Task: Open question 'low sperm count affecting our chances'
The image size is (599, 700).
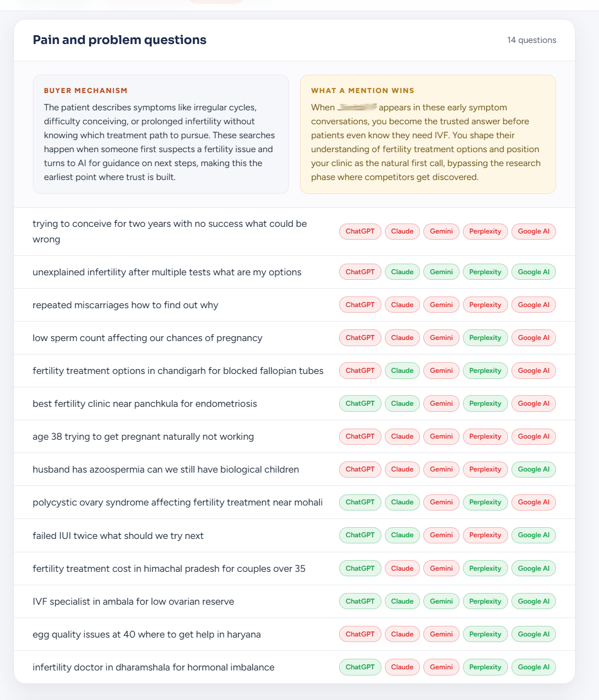Action: (x=147, y=338)
